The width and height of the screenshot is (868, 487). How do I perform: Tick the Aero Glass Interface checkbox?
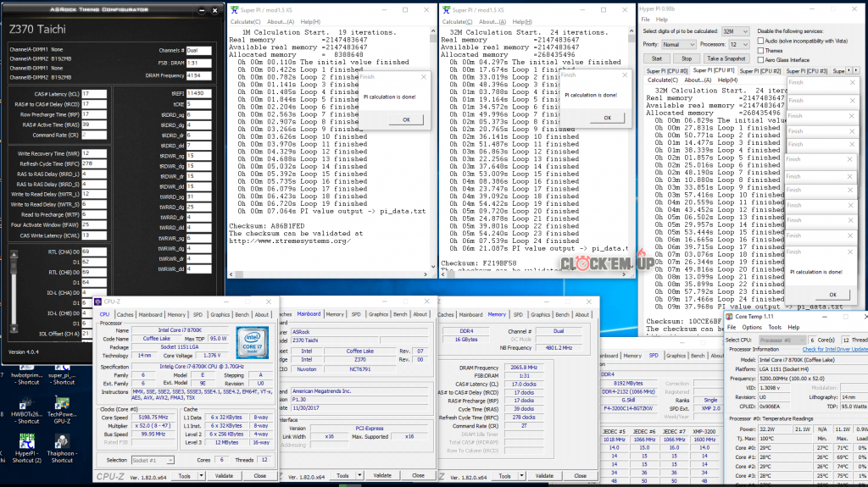[759, 60]
